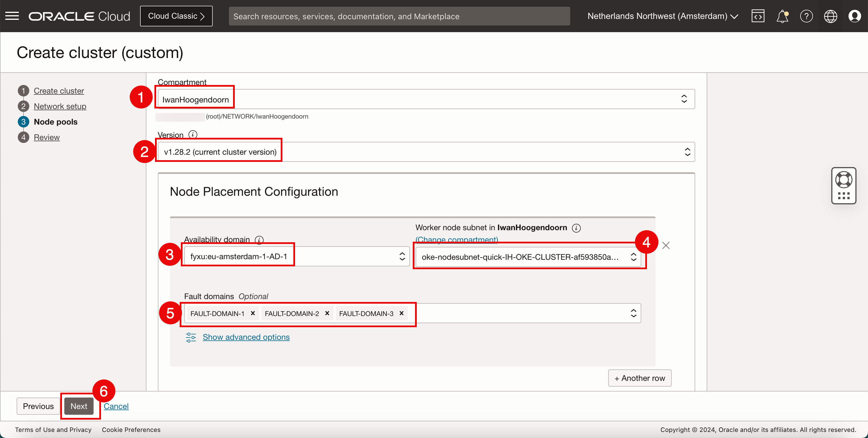Click the Version info icon
The height and width of the screenshot is (438, 868).
pos(193,134)
